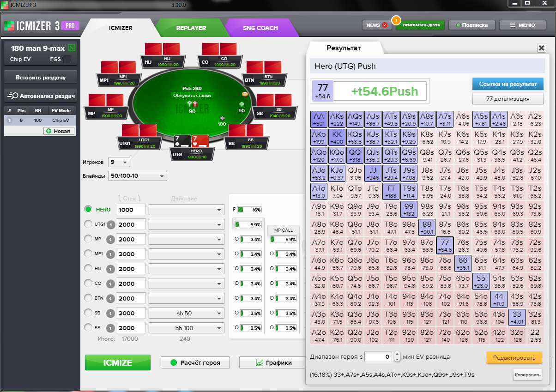Open the bb 100 action dropdown
This screenshot has height=392, width=556.
(187, 328)
